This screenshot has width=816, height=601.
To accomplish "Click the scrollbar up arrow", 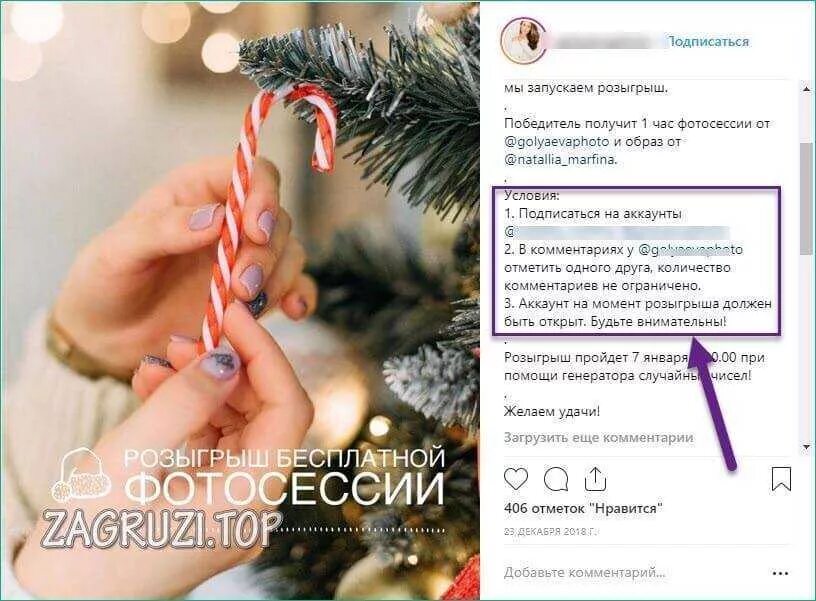I will click(806, 88).
